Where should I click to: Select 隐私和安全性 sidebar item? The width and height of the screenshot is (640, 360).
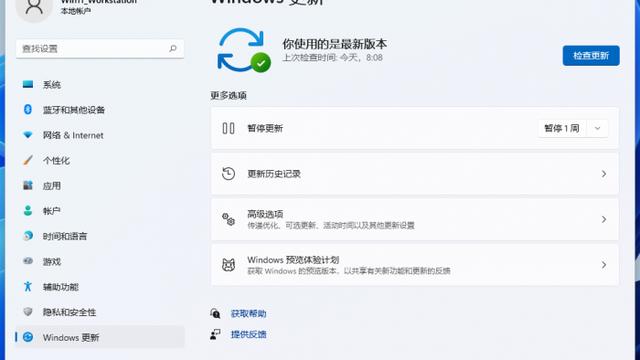[100, 312]
